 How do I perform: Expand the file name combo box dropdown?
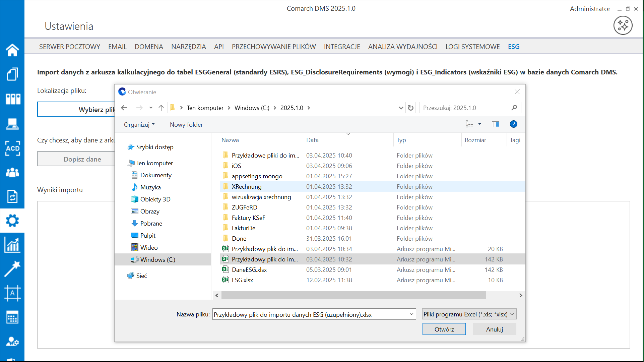tap(411, 314)
